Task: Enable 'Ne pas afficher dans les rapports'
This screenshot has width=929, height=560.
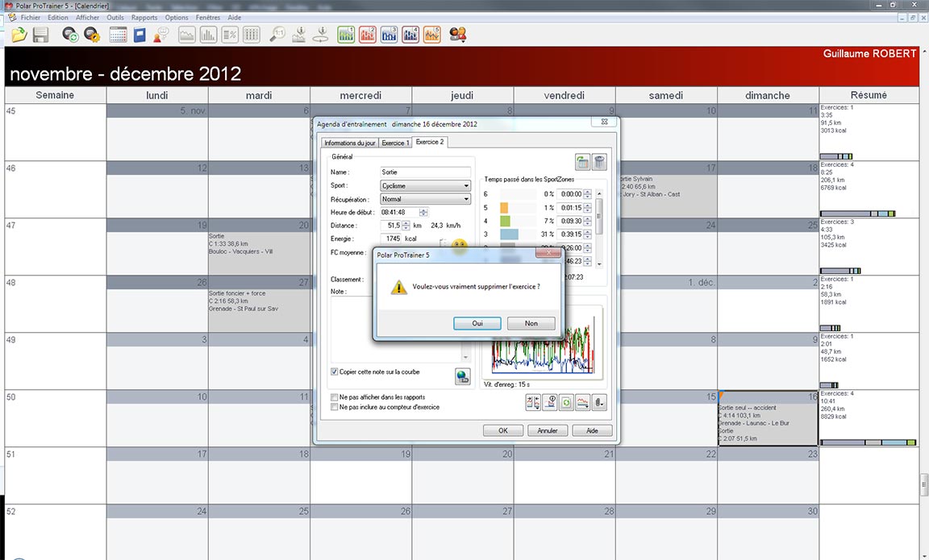Action: click(x=334, y=397)
